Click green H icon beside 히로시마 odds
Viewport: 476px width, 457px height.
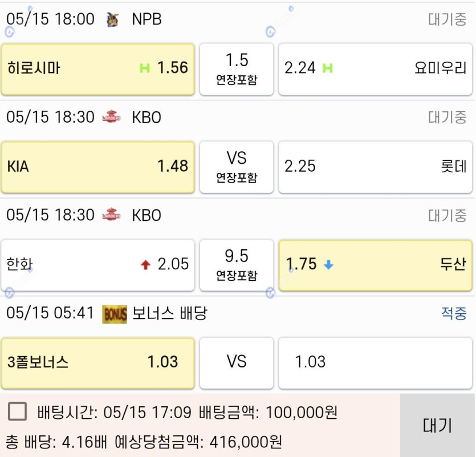145,68
